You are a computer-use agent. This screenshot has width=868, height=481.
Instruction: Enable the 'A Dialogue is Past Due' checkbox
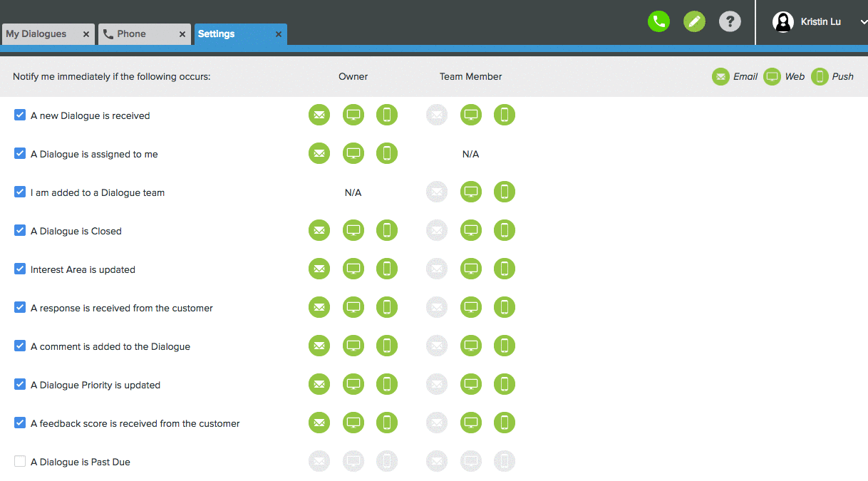click(x=20, y=461)
